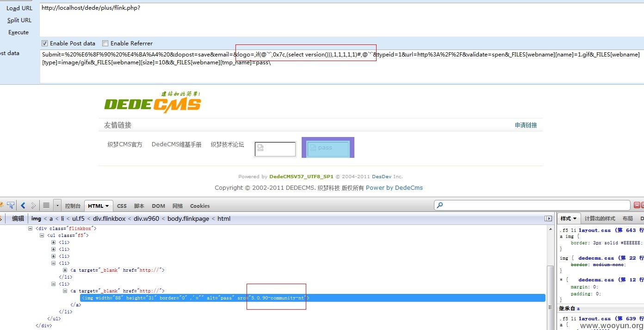Click Firebug's forward arrow icon
The height and width of the screenshot is (330, 644).
33,205
